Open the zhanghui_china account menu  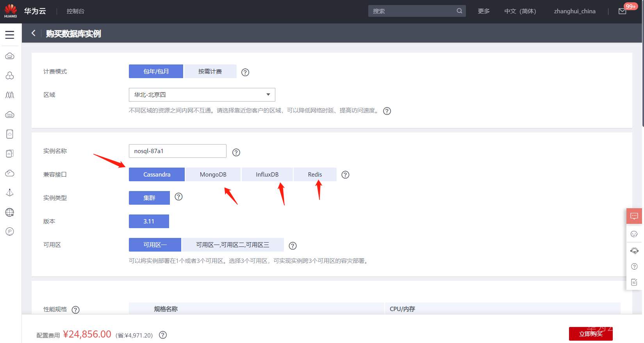coord(574,11)
